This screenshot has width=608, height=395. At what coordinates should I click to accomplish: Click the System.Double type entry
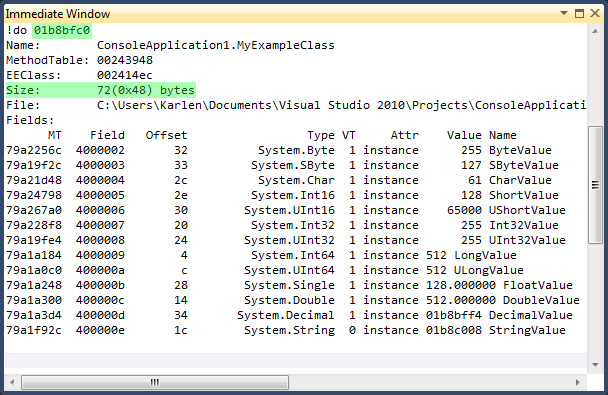click(289, 300)
